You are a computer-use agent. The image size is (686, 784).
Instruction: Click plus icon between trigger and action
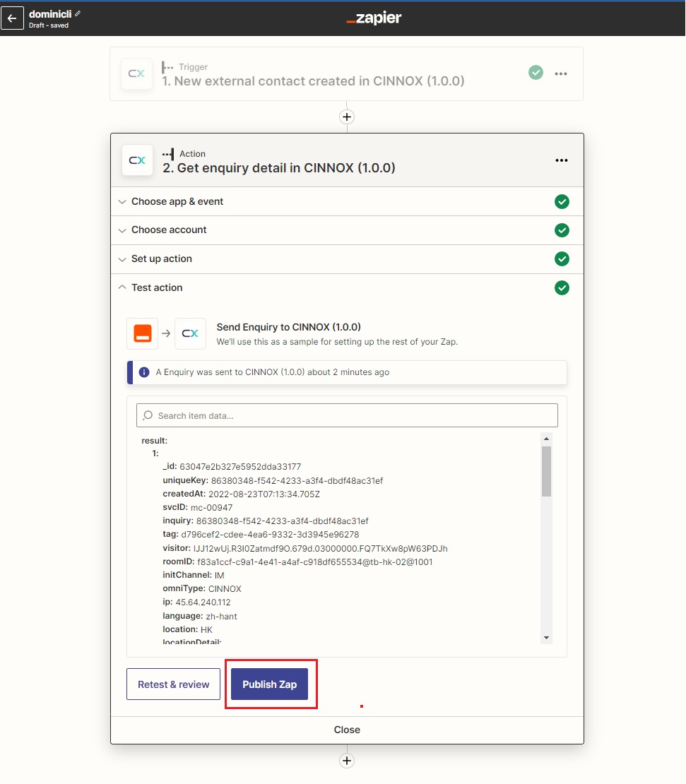[347, 117]
